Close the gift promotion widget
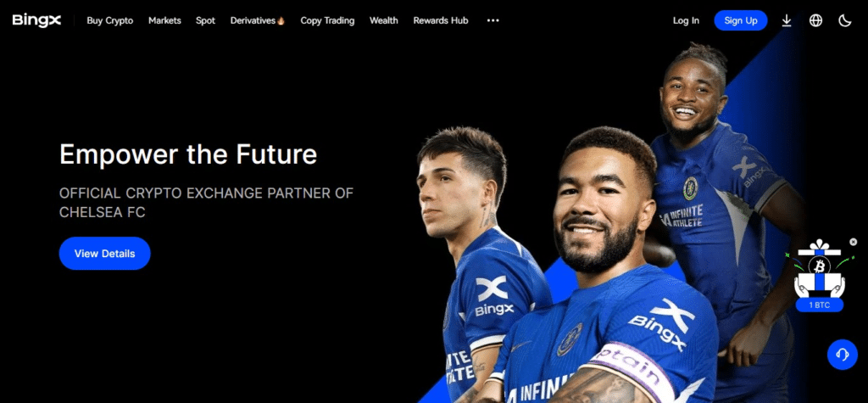The width and height of the screenshot is (868, 403). coord(853,242)
